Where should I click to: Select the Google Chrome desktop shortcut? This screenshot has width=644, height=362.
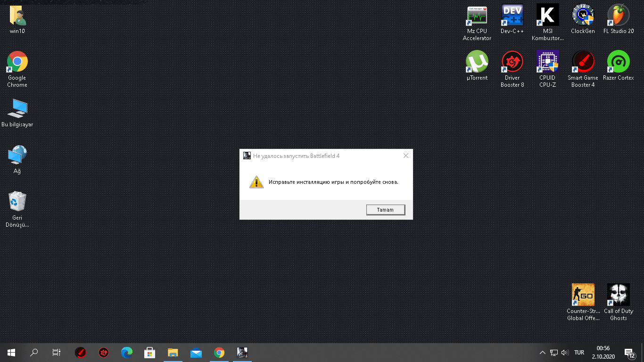[x=17, y=69]
